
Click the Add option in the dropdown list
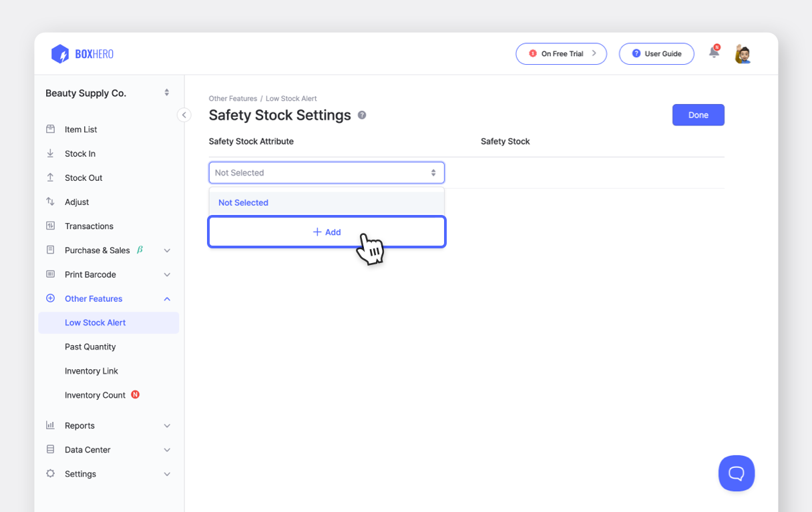point(326,232)
